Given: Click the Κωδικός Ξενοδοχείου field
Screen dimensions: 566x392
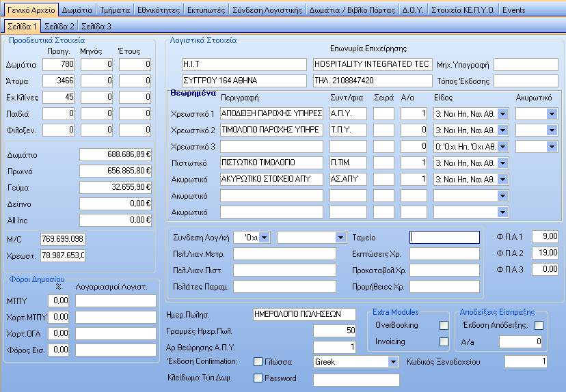Looking at the screenshot, I should pos(526,361).
